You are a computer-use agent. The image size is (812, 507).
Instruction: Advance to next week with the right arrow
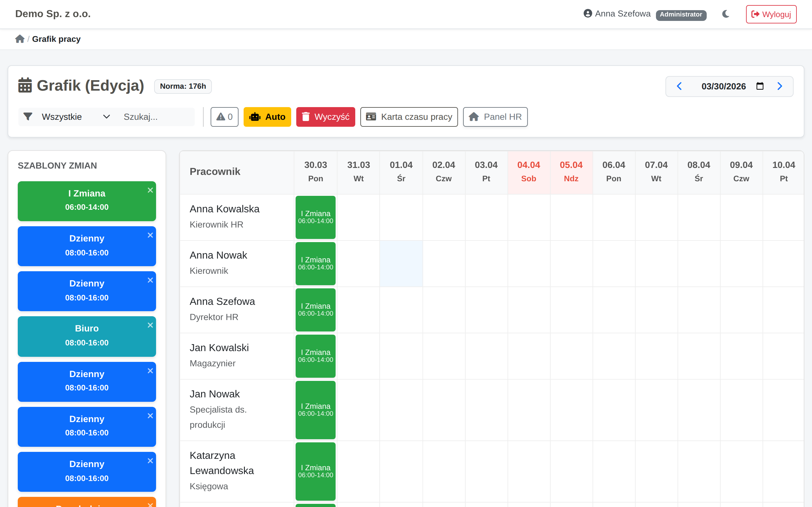tap(780, 86)
